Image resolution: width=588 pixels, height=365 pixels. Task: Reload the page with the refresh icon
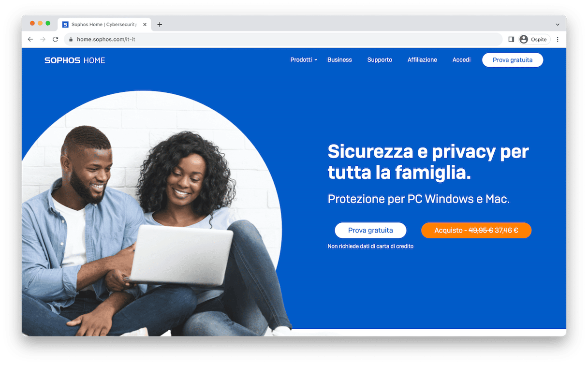(x=55, y=39)
